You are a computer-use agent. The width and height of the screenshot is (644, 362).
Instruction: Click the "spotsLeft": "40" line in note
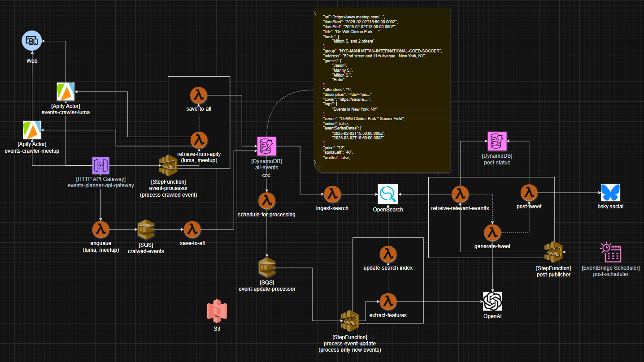(x=337, y=152)
